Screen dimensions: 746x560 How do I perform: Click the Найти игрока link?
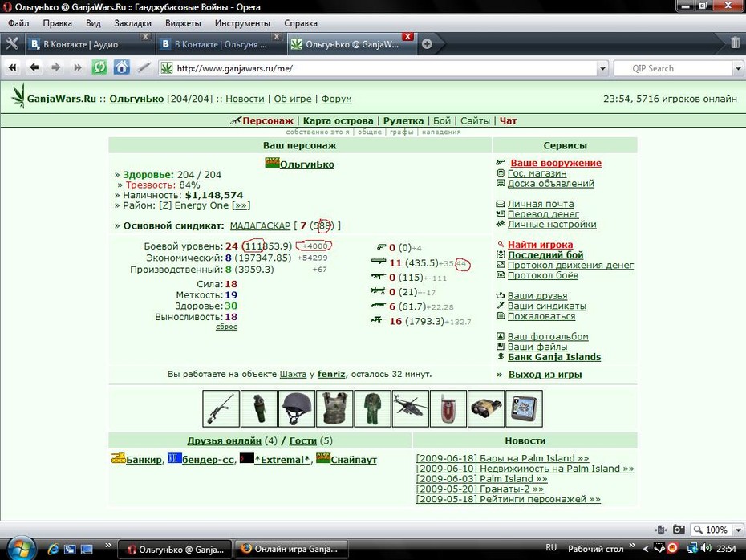540,245
